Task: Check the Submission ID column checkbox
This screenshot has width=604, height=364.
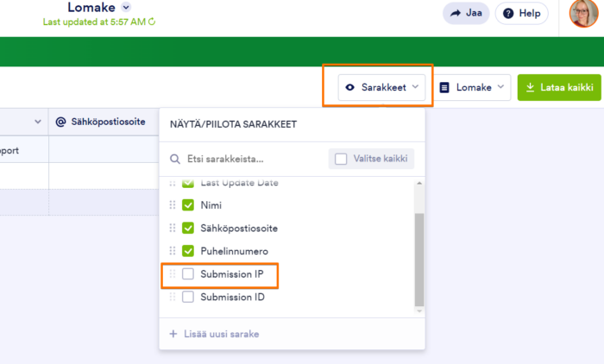Action: 188,297
